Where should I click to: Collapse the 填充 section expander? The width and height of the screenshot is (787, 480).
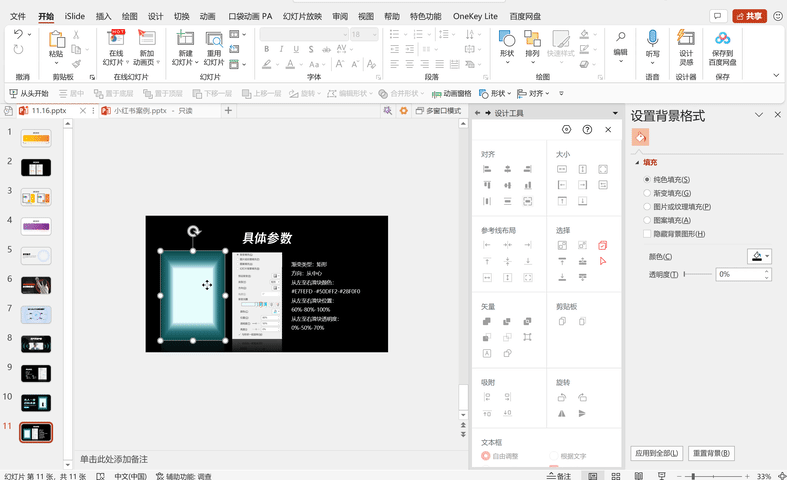[637, 163]
